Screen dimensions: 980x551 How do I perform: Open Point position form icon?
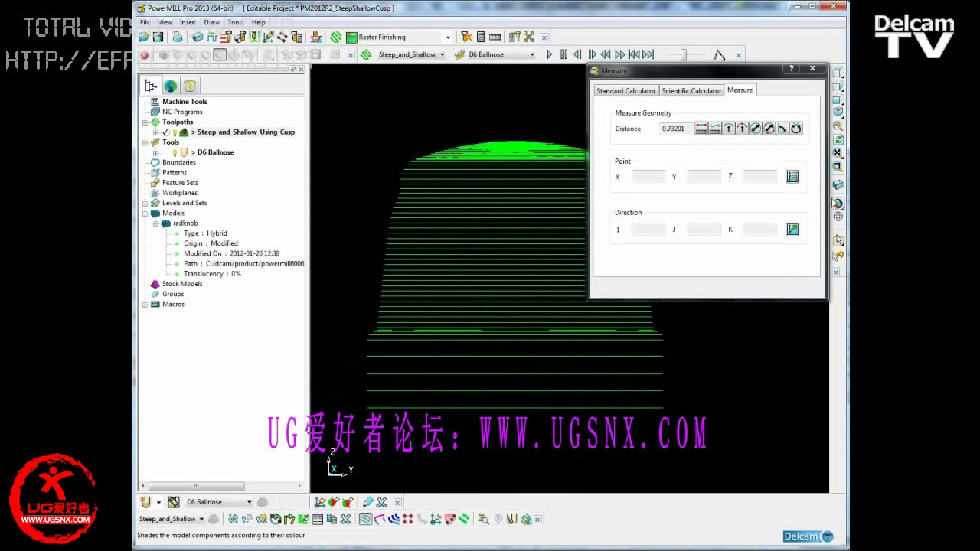[x=792, y=177]
